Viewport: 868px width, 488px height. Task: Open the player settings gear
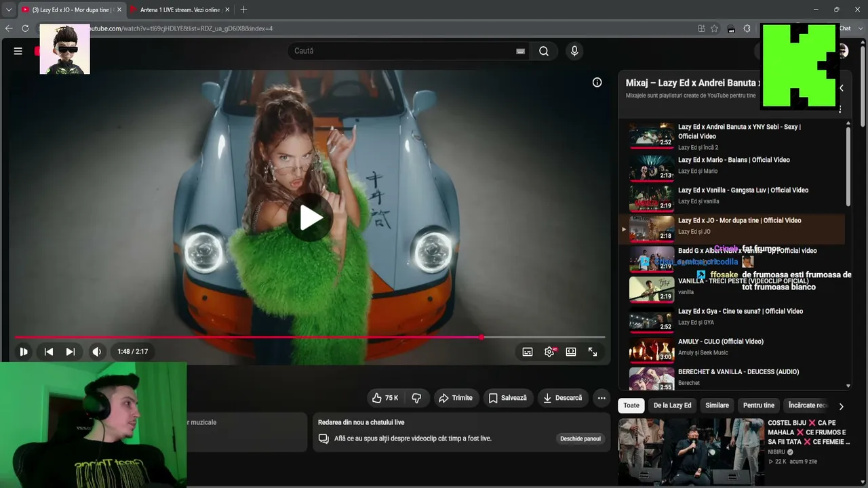tap(549, 352)
